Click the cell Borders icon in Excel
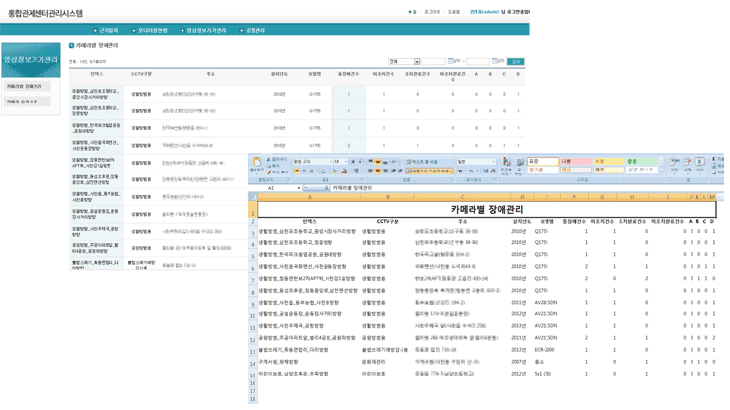The image size is (730, 410). pyautogui.click(x=323, y=171)
